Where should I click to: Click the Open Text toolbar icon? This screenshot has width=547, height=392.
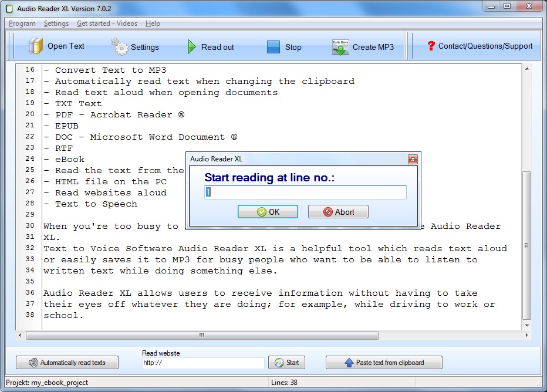coord(35,46)
